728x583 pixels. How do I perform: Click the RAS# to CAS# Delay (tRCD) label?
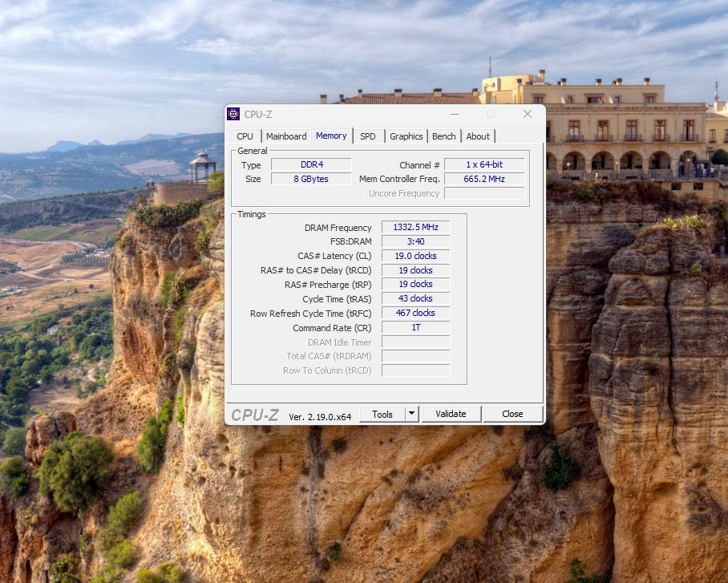(316, 270)
